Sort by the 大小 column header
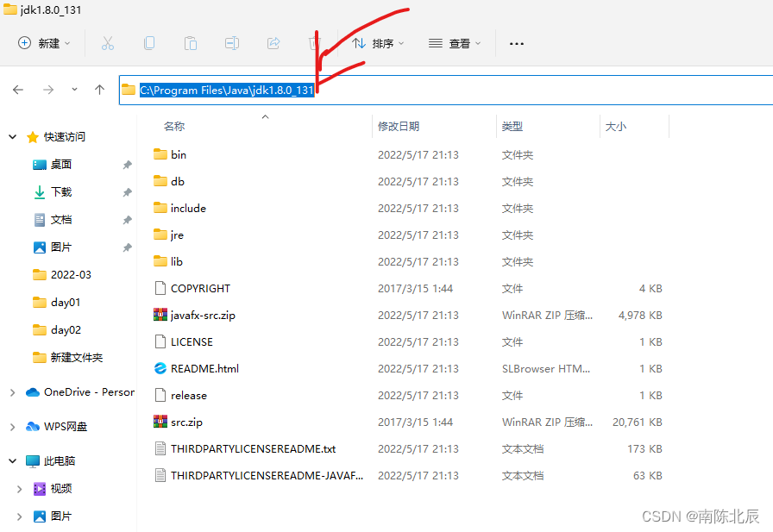773x532 pixels. coord(616,127)
